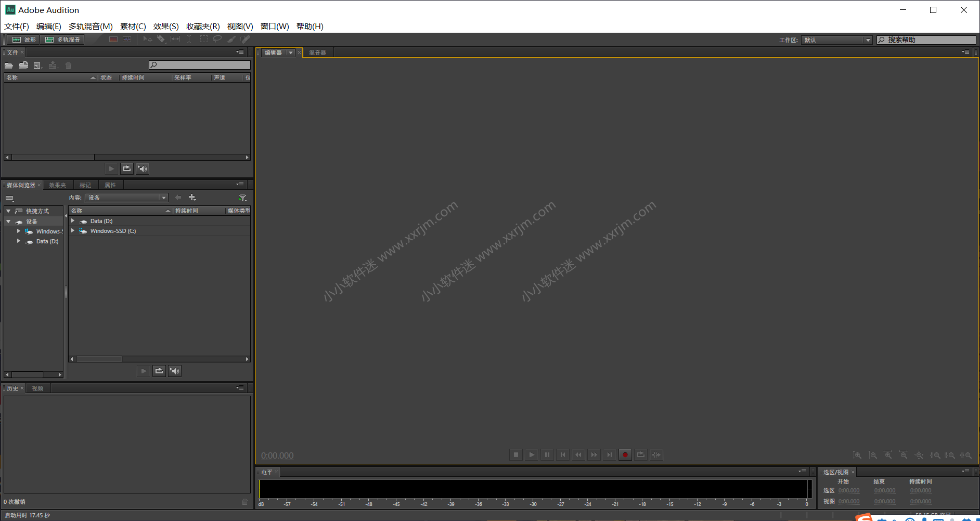The width and height of the screenshot is (980, 521).
Task: Toggle the spectral pitch display icon
Action: (x=127, y=40)
